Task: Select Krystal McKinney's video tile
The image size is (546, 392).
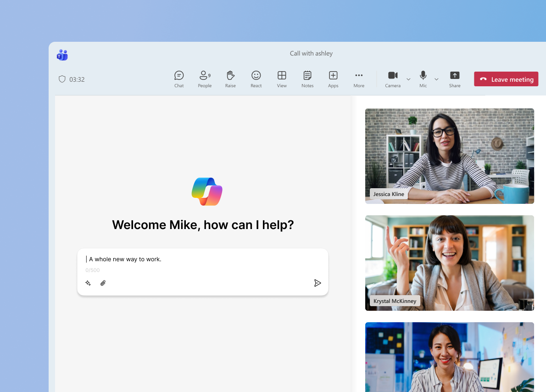Action: (450, 263)
